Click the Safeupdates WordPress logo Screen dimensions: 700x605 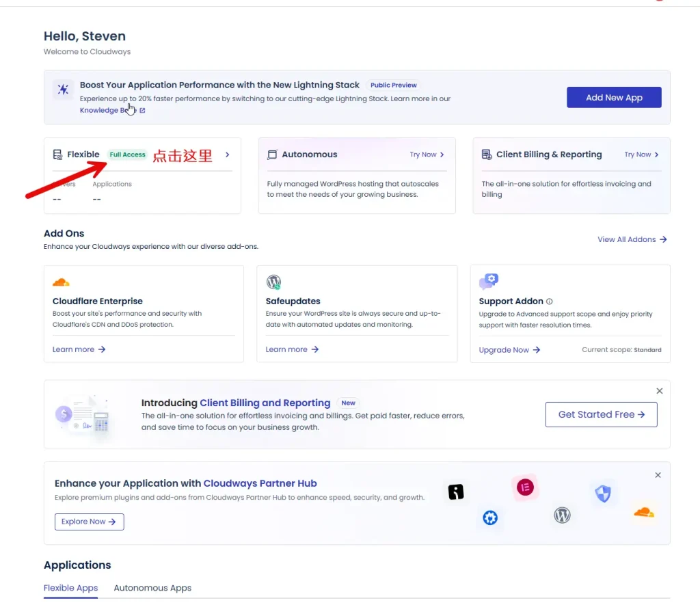pos(273,282)
